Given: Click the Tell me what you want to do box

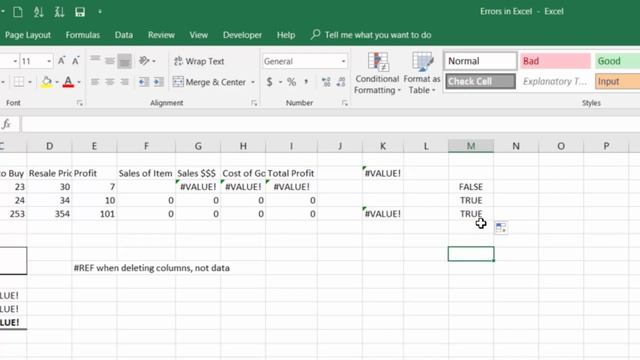Looking at the screenshot, I should click(x=371, y=35).
